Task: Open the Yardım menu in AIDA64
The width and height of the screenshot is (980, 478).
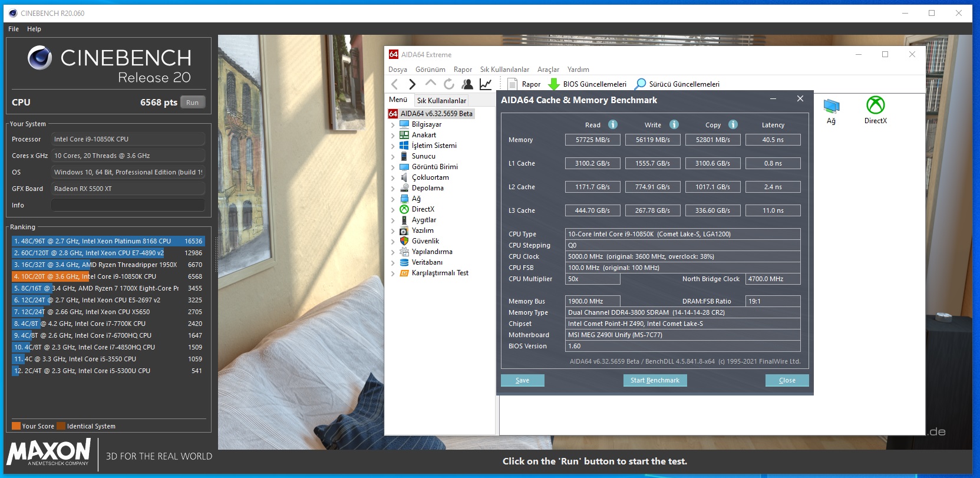Action: point(578,70)
